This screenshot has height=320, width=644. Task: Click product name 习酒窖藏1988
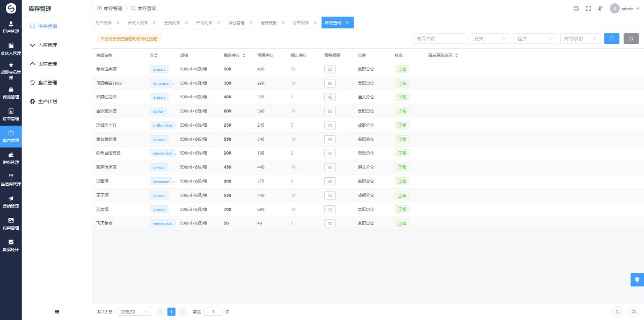point(109,83)
